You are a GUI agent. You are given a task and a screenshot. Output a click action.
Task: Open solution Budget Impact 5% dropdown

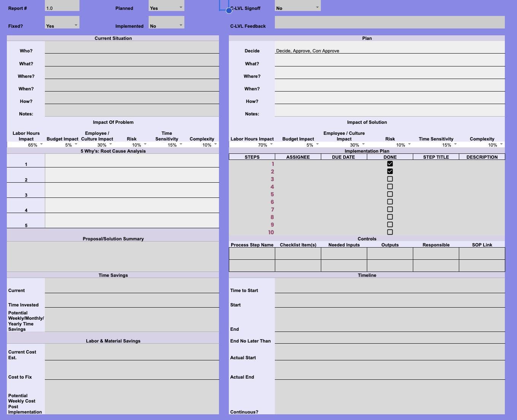click(x=317, y=144)
